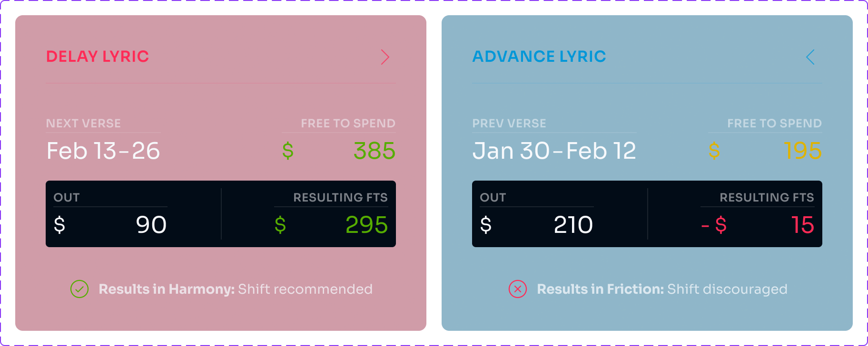Viewport: 868px width, 346px height.
Task: Click the Jan 30–Feb 12 date range
Action: [554, 151]
